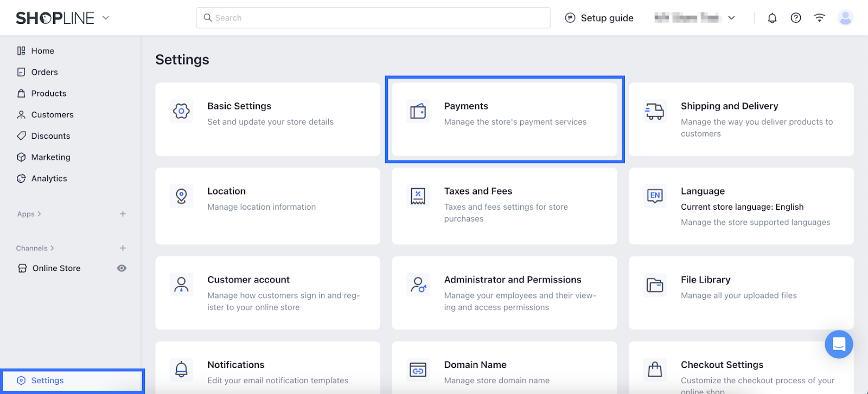The height and width of the screenshot is (394, 868).
Task: Click the Wi-Fi connection status icon
Action: 820,18
